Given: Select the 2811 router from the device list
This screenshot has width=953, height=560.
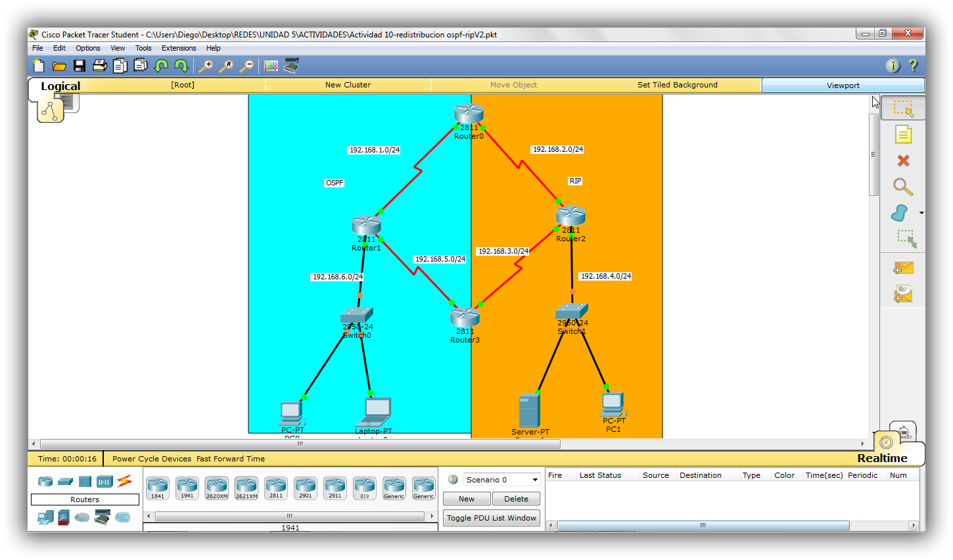Looking at the screenshot, I should pyautogui.click(x=276, y=487).
